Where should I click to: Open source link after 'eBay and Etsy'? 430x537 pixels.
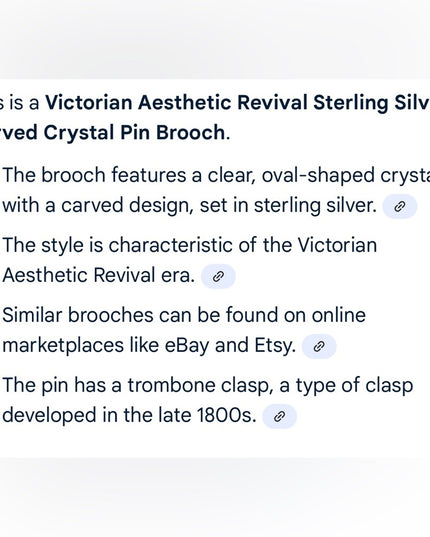tap(319, 347)
